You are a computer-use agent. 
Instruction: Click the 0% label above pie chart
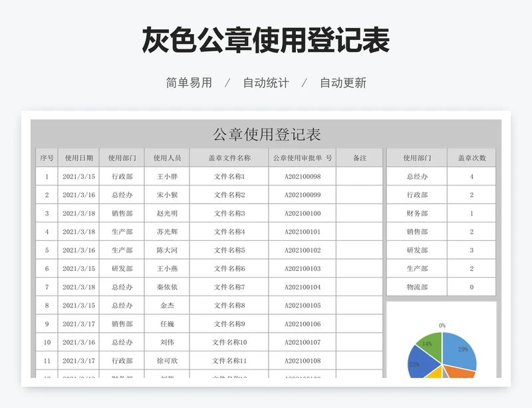click(442, 325)
